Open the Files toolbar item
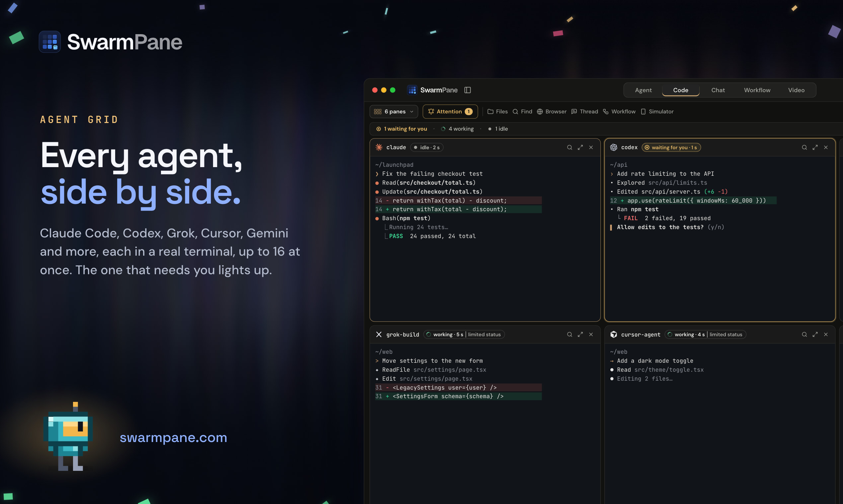The image size is (843, 504). point(497,111)
